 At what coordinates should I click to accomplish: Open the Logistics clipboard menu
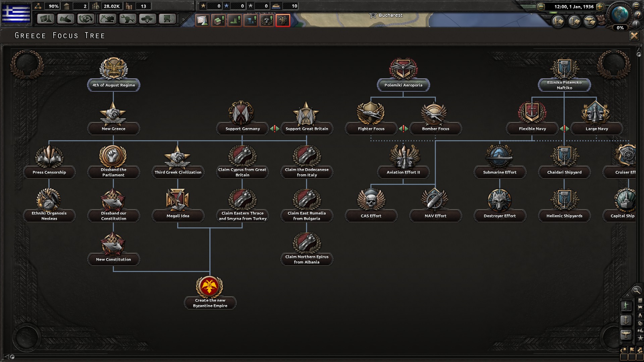(167, 19)
